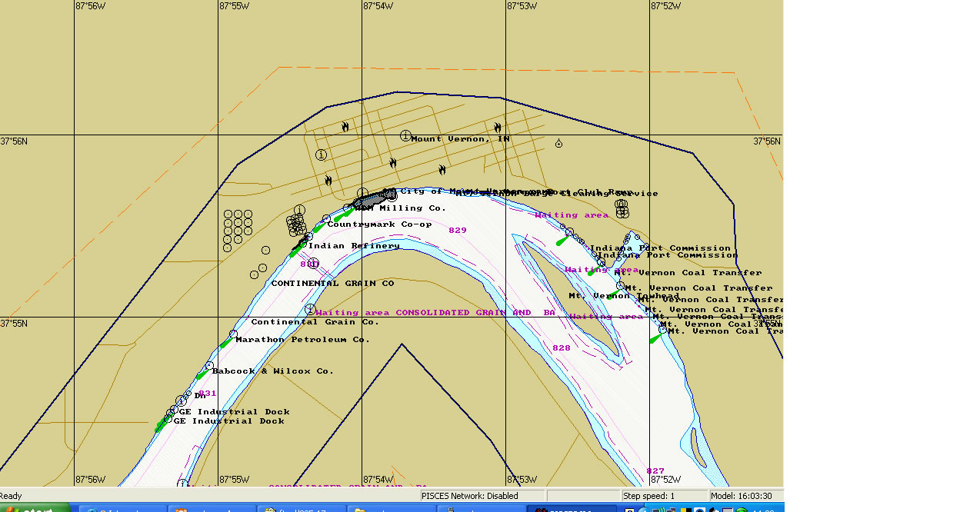Image resolution: width=980 pixels, height=512 pixels.
Task: Click the Model: 16:03:30 time field
Action: tap(746, 496)
